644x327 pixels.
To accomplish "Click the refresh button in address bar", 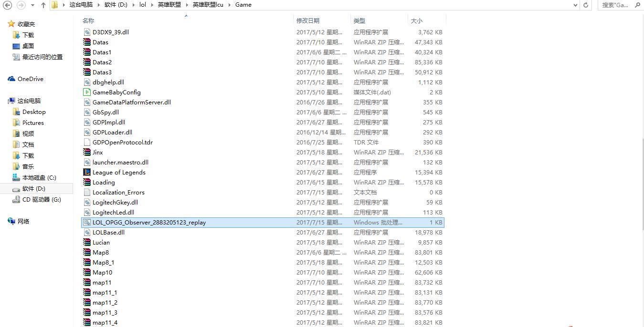I will coord(586,5).
